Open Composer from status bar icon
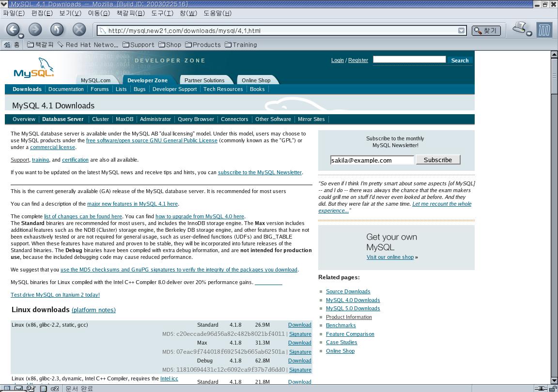This screenshot has height=392, width=558. pos(31,389)
